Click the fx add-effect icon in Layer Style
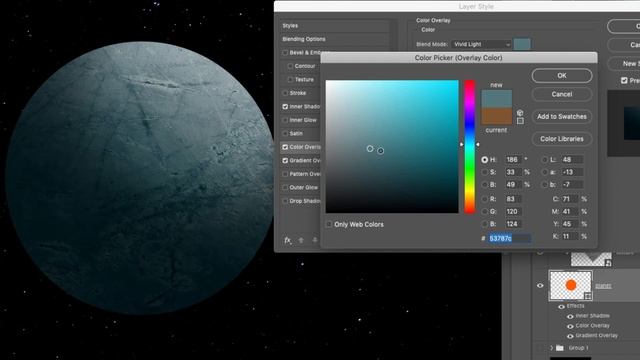 (288, 240)
